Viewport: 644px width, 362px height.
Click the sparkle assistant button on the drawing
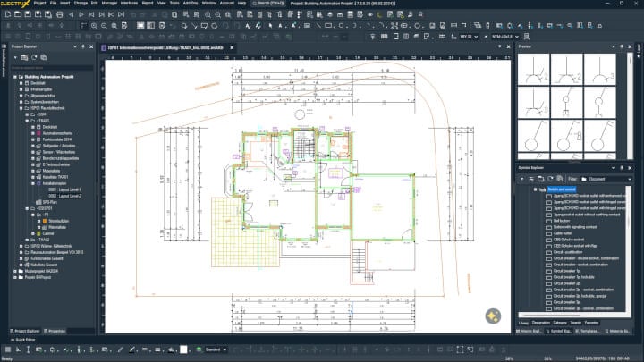point(492,316)
